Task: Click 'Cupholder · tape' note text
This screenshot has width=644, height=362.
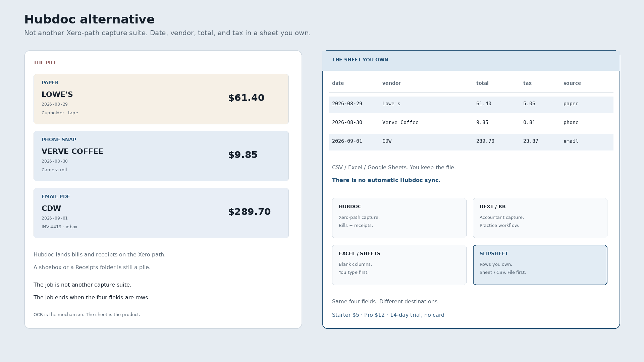Action: 60,113
